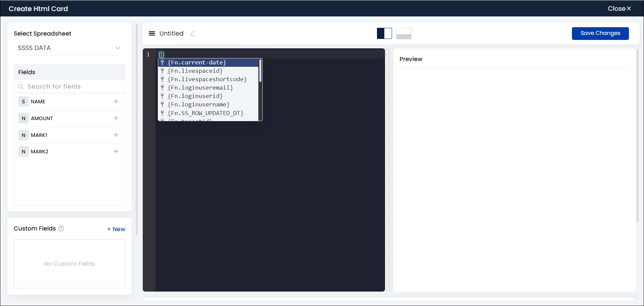Screen dimensions: 644x306
Task: Click the autocomplete list scrollbar
Action: pyautogui.click(x=260, y=71)
